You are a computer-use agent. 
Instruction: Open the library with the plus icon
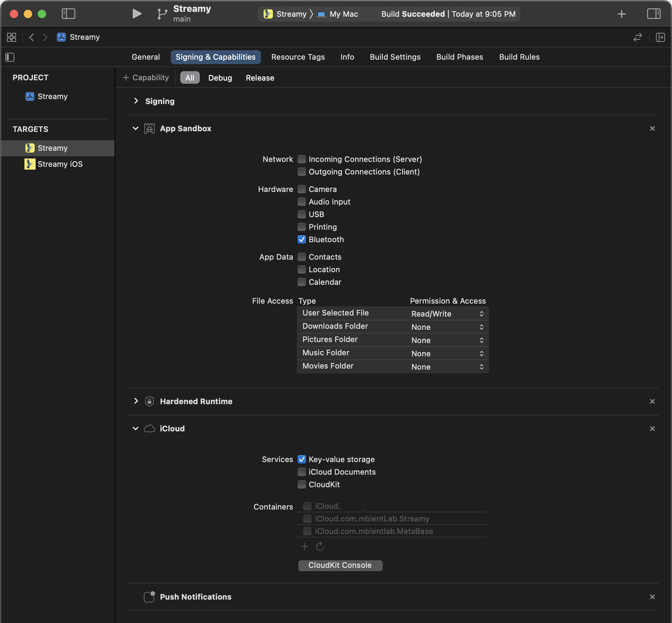pos(621,14)
